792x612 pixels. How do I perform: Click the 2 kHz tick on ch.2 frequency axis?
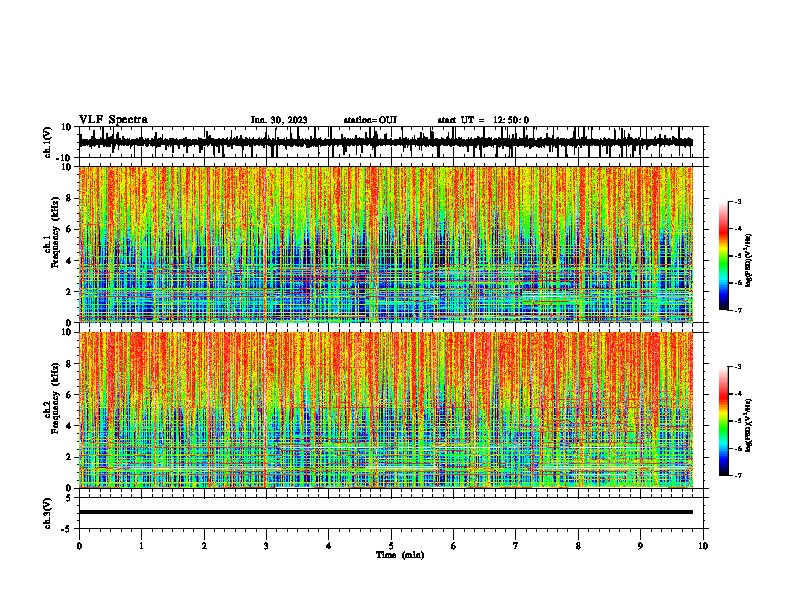tap(69, 457)
